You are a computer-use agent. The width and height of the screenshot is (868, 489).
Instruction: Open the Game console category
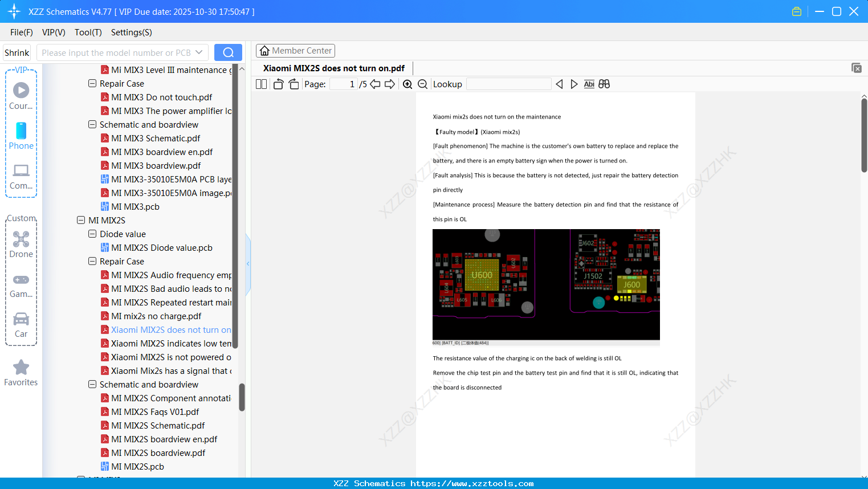[x=21, y=286]
